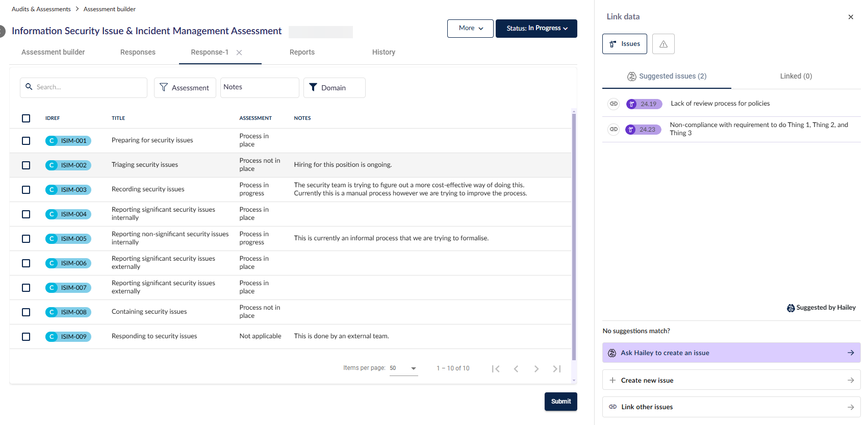Check the ISIM-004 row checkbox
Screen dimensions: 868x425
click(26, 214)
